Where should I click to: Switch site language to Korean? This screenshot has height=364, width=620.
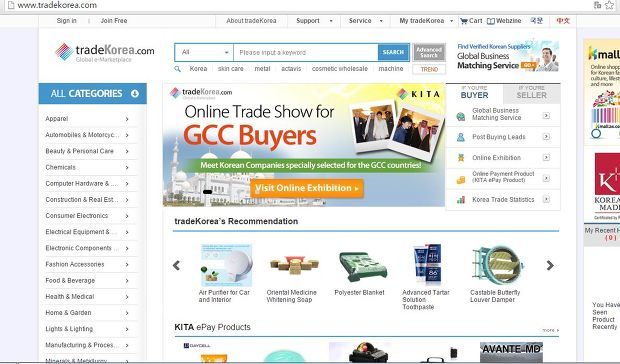coord(537,21)
